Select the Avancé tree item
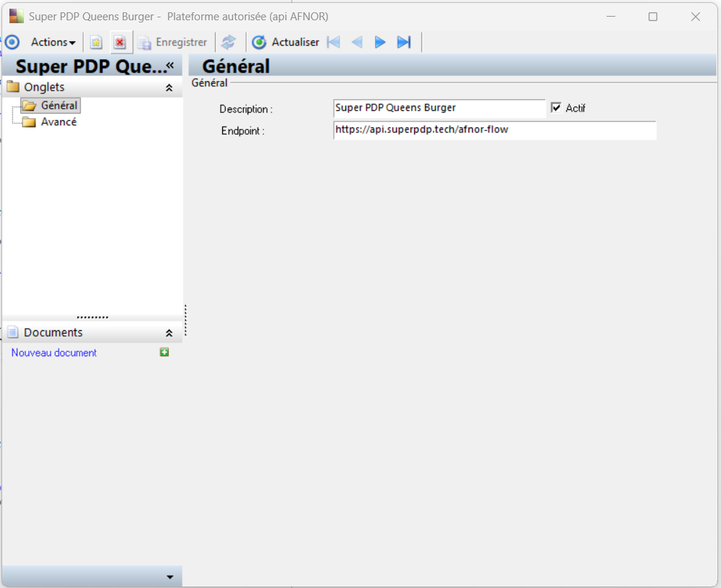This screenshot has width=721, height=588. pos(50,122)
